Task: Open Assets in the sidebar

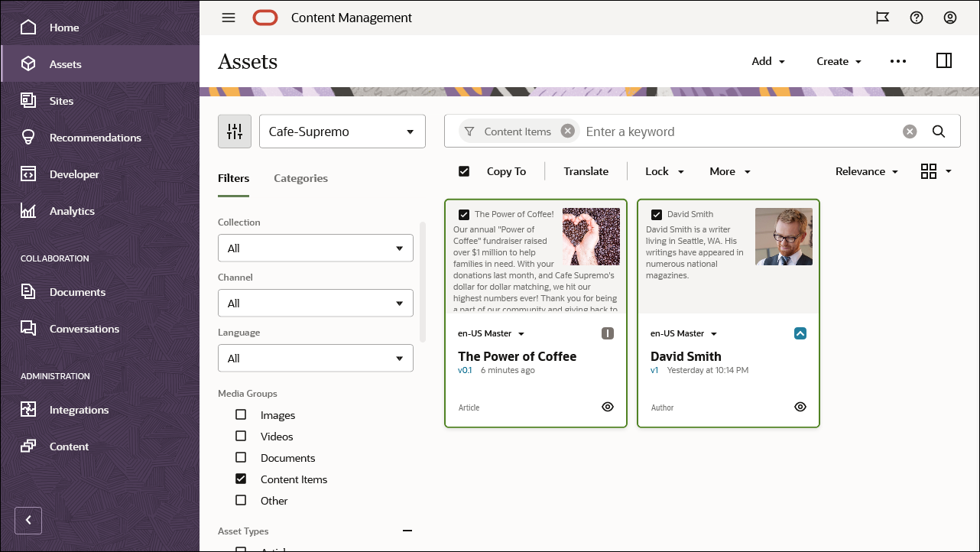Action: [100, 64]
